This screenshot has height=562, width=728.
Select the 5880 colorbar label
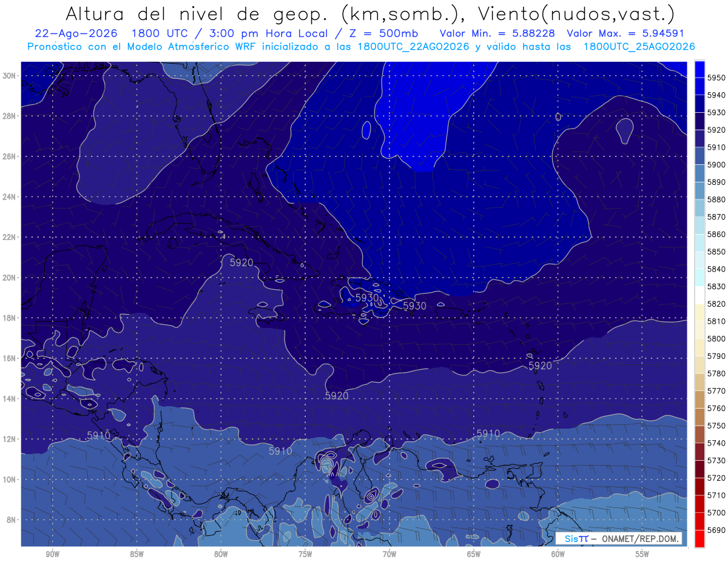coord(717,199)
